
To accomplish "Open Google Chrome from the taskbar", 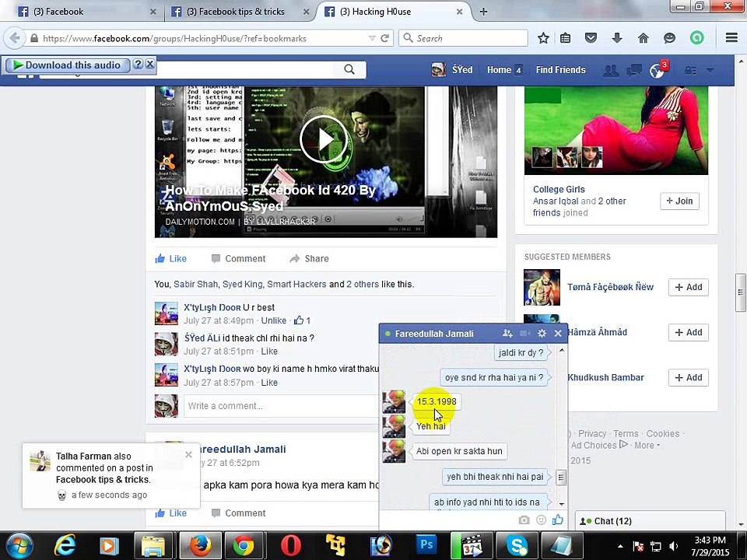I will click(244, 546).
